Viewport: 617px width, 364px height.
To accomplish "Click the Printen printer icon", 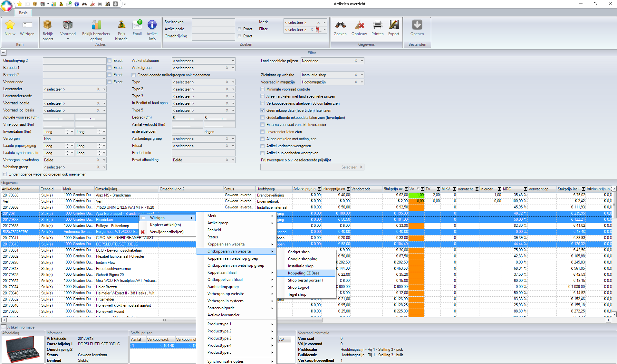I will point(377,25).
